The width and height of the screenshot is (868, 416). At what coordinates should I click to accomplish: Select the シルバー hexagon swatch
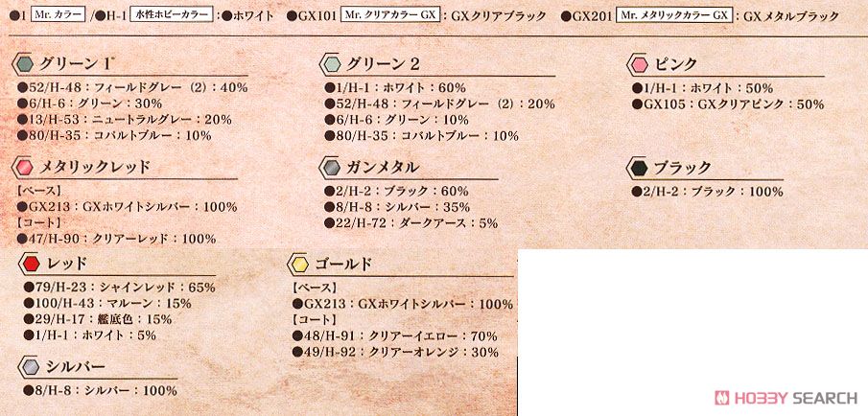click(32, 367)
